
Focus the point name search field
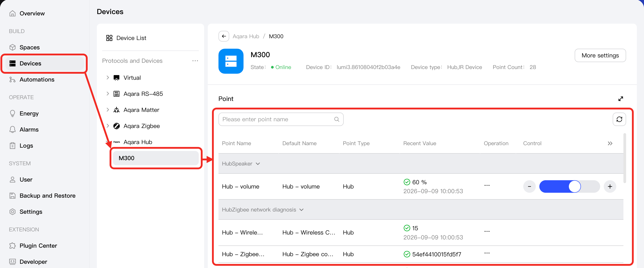click(281, 119)
